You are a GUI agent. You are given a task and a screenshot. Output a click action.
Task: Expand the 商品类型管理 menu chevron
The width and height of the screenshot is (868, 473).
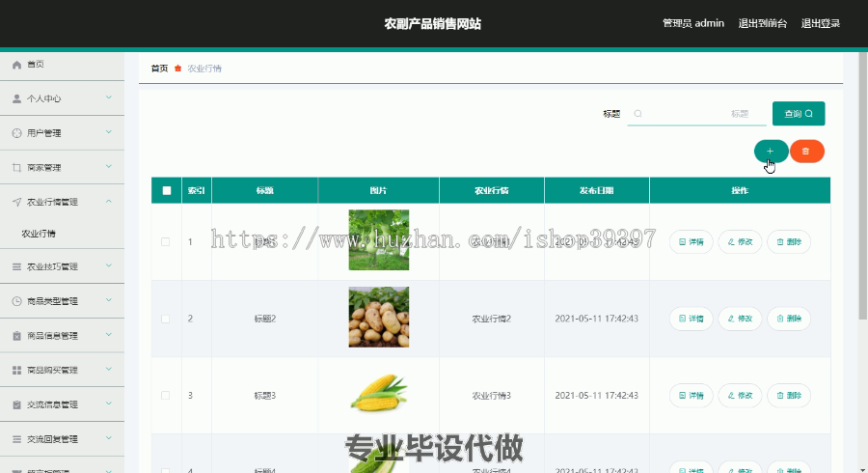point(108,300)
